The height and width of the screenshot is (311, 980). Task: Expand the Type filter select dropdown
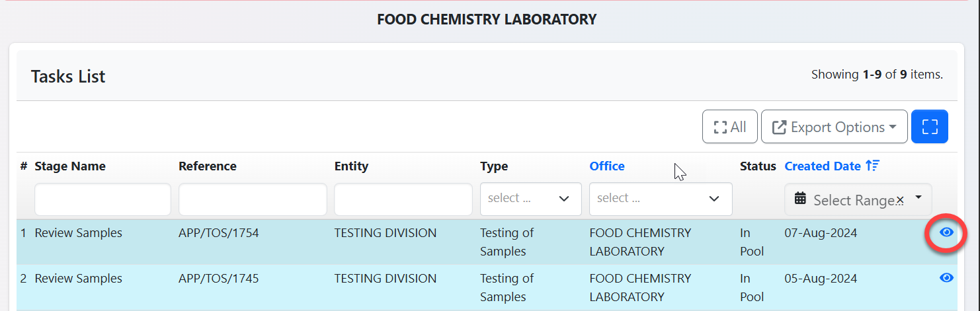530,199
